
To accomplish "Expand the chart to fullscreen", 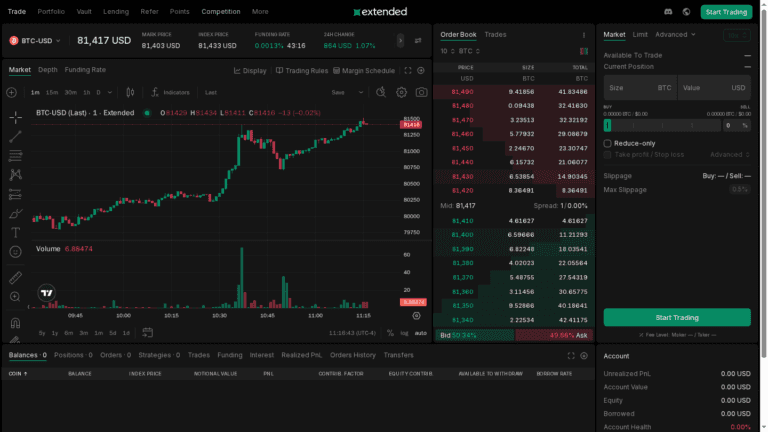I will (408, 71).
